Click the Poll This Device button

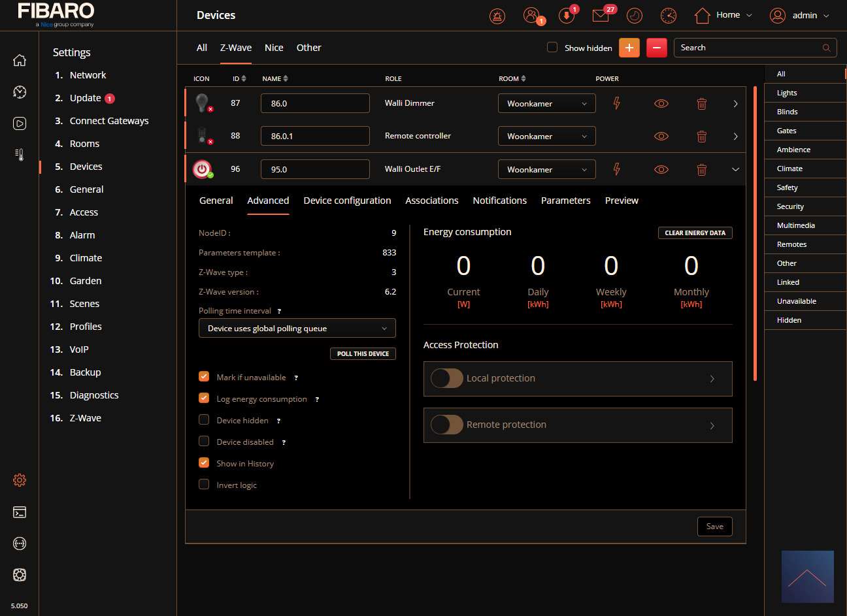363,353
